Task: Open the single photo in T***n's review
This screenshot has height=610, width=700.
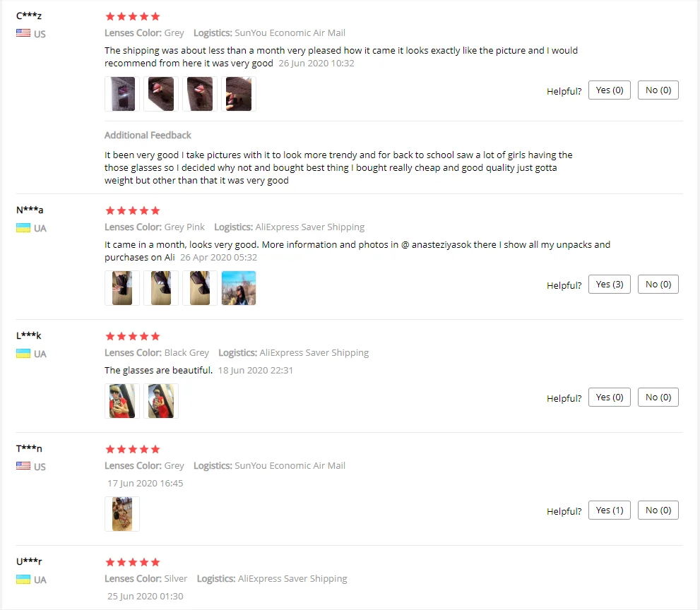Action: point(122,513)
